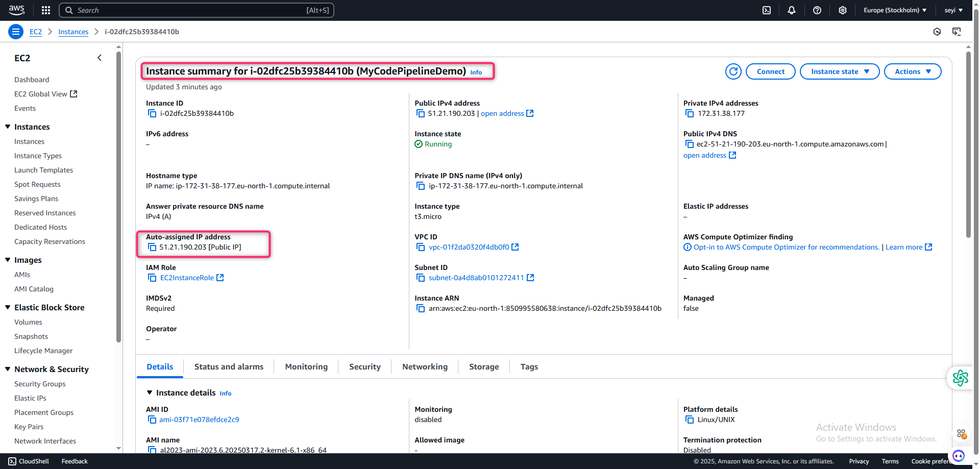
Task: Collapse the Images section in the sidebar
Action: [8, 260]
